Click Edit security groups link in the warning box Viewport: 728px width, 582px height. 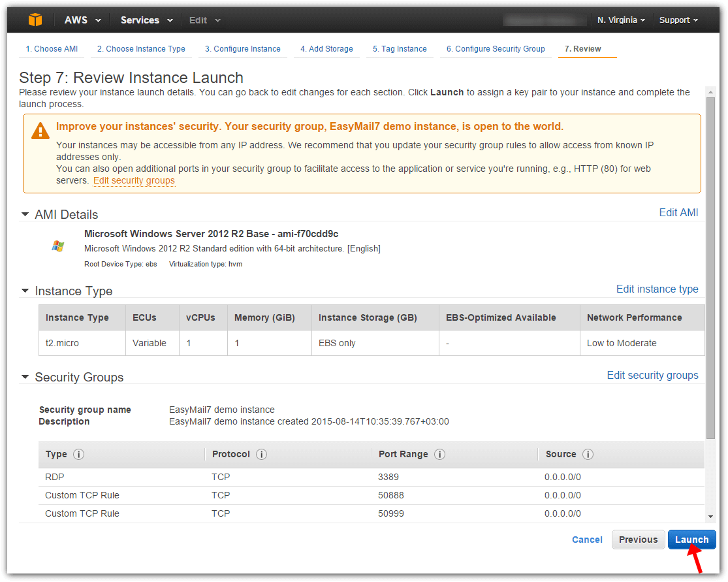pyautogui.click(x=135, y=181)
